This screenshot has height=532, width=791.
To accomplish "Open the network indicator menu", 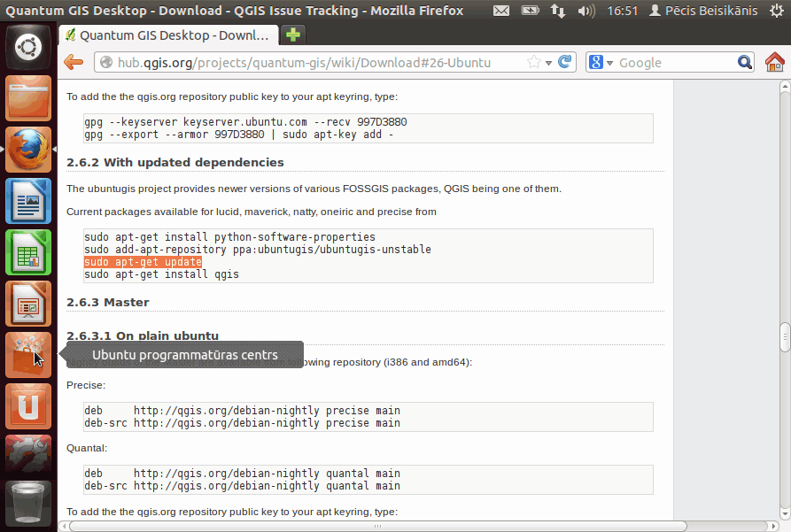I will coord(557,11).
